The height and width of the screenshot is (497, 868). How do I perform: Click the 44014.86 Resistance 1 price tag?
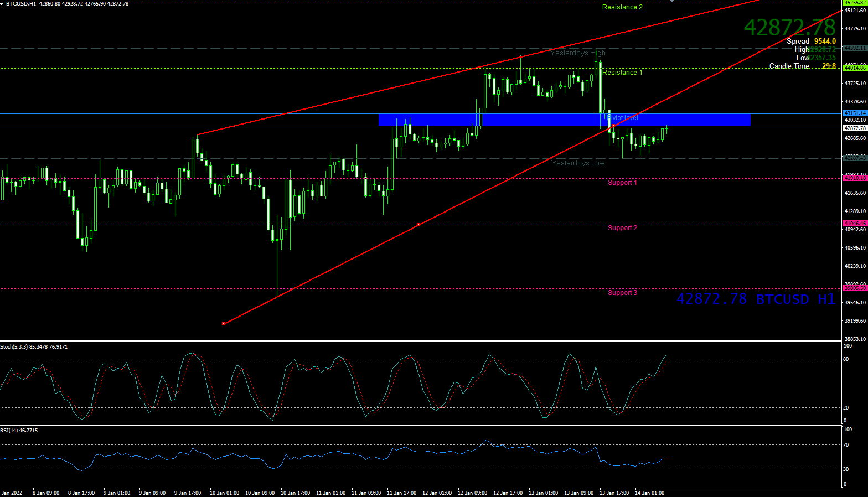pos(854,68)
